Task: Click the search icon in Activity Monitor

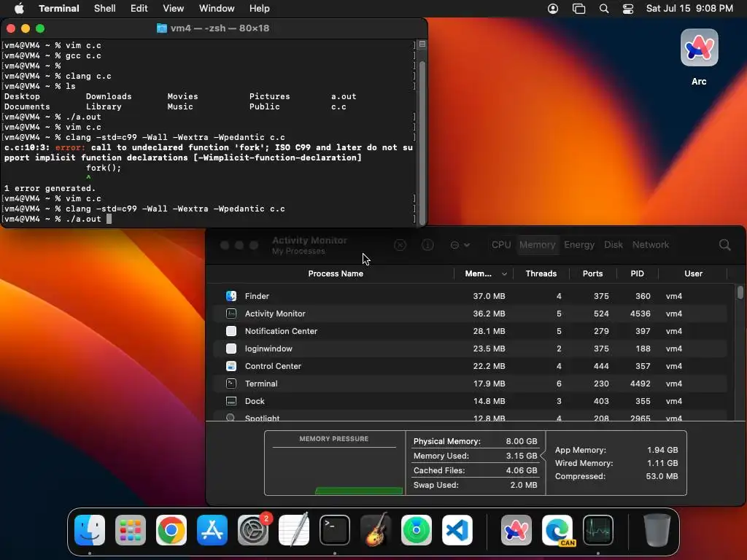Action: click(x=724, y=245)
